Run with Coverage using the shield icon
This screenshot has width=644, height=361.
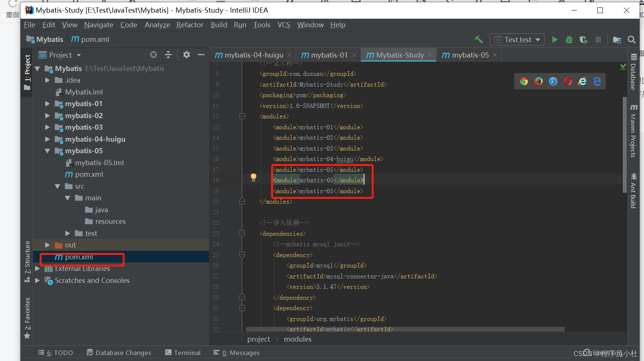click(x=583, y=39)
